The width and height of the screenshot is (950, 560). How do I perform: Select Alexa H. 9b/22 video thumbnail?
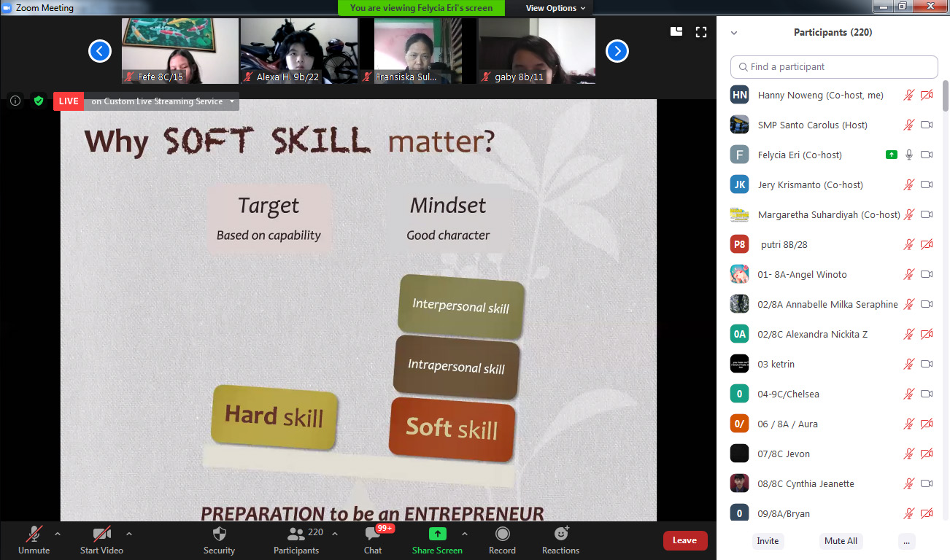pos(299,51)
